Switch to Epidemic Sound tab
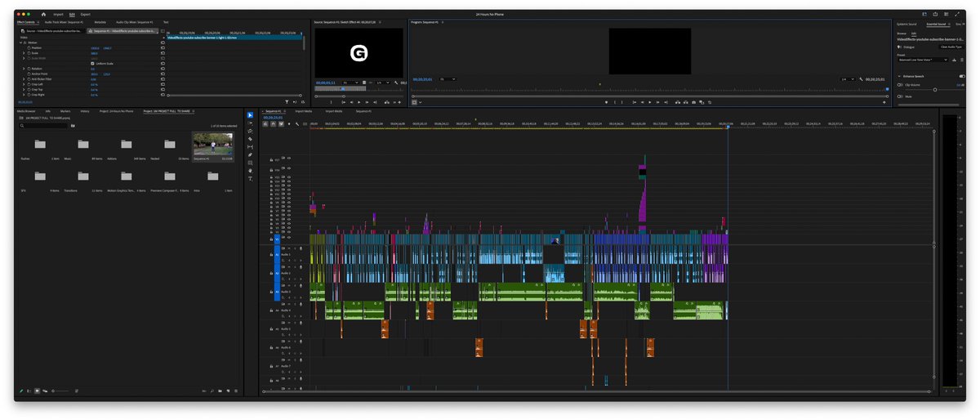980x420 pixels. [x=906, y=25]
